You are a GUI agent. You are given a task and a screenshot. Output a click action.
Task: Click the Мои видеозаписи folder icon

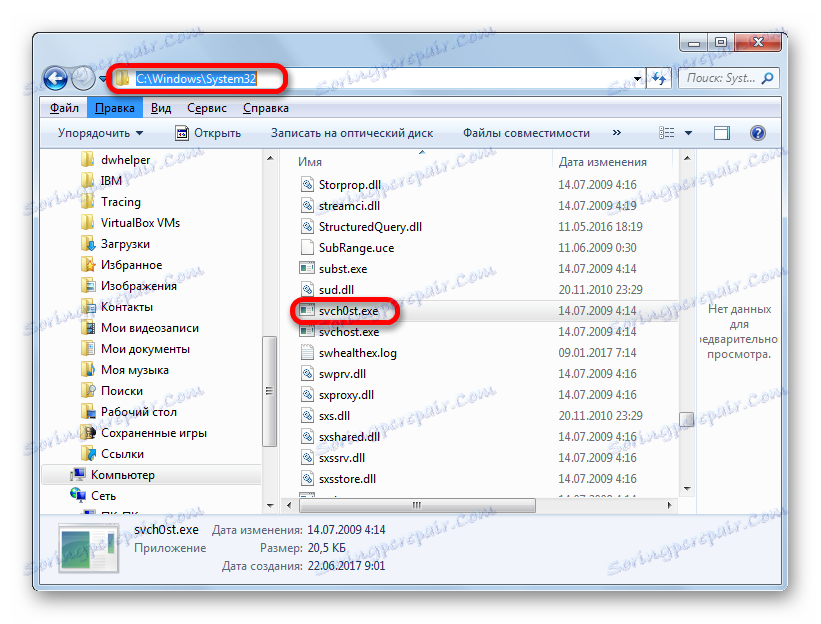point(88,328)
